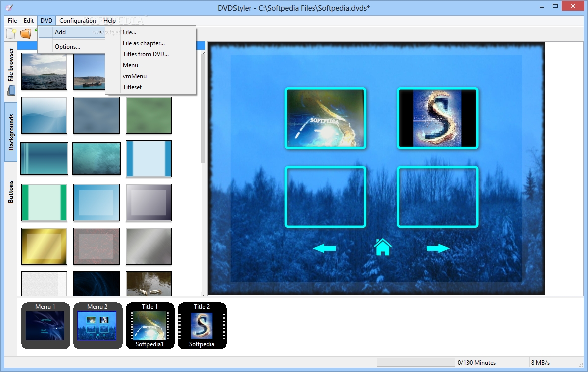
Task: Click the scroll down arrow of the backgrounds list
Action: point(204,295)
